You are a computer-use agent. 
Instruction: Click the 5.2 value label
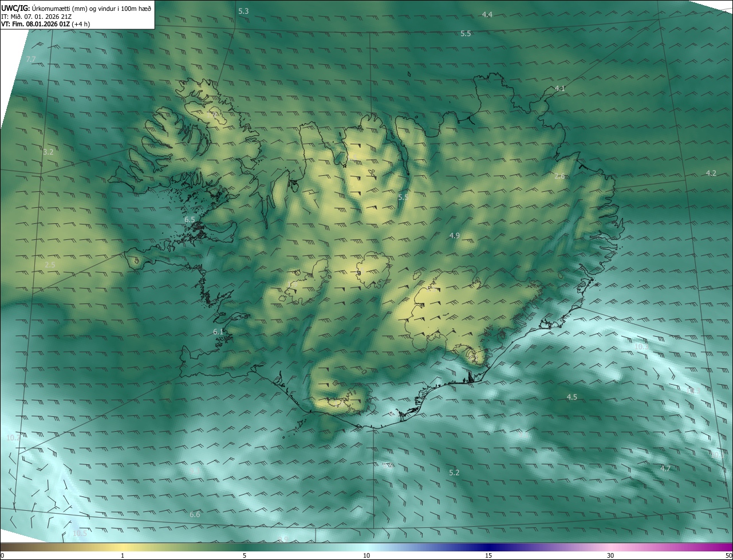454,472
